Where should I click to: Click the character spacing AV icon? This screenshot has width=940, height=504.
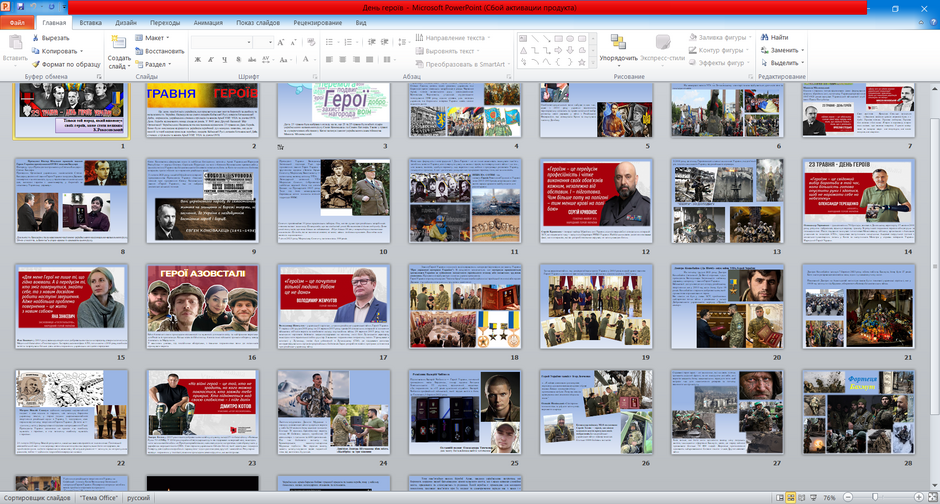coord(266,59)
